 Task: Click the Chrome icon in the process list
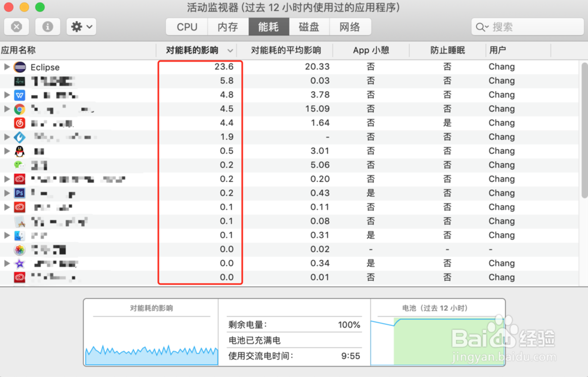(x=19, y=109)
